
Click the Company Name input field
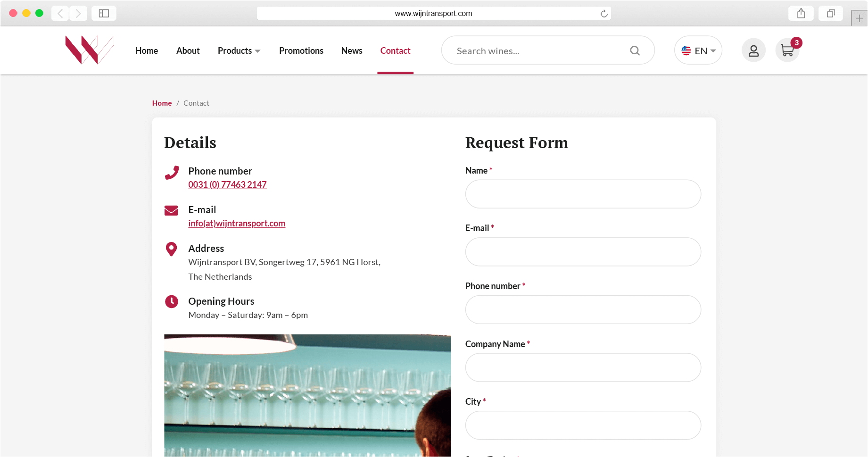pyautogui.click(x=583, y=367)
